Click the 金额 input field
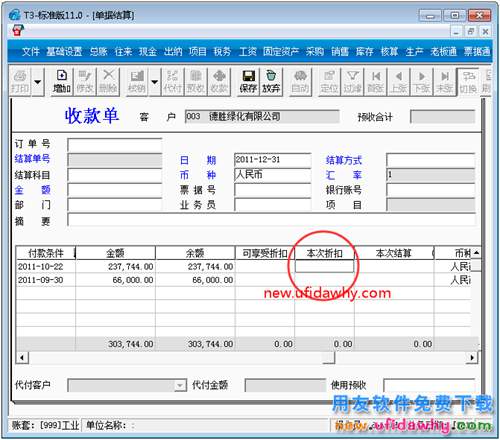The height and width of the screenshot is (440, 500). [x=115, y=190]
